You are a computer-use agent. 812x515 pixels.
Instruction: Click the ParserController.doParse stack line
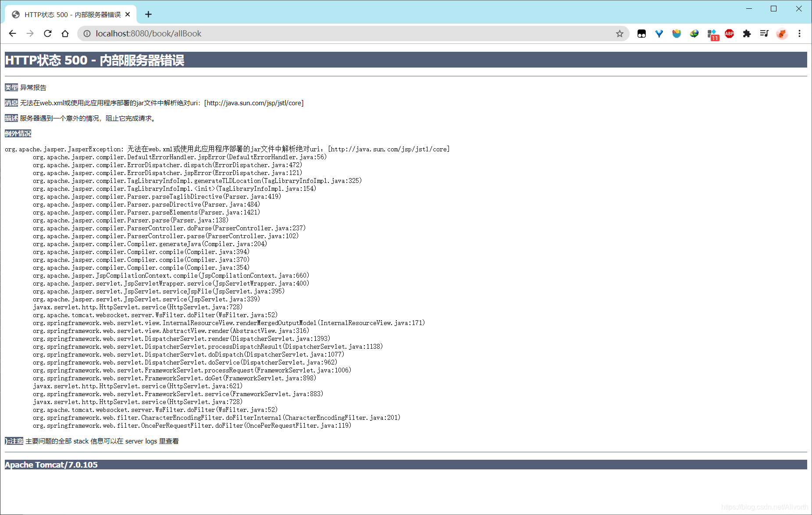[169, 228]
